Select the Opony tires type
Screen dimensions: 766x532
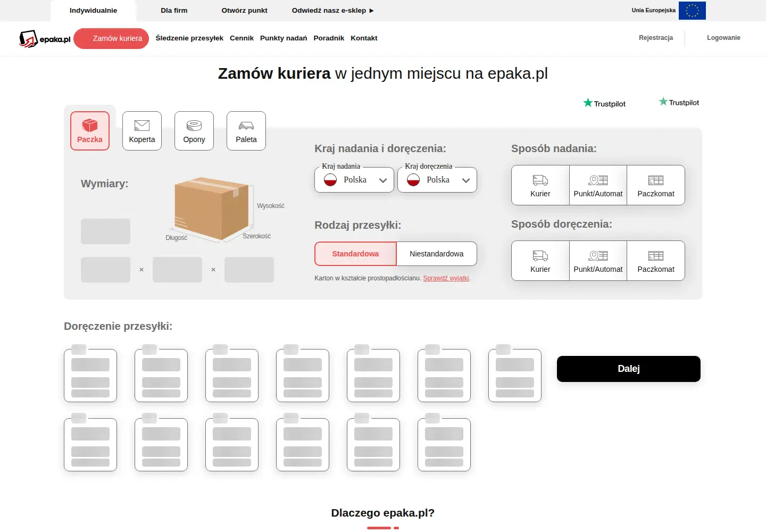[x=194, y=131]
